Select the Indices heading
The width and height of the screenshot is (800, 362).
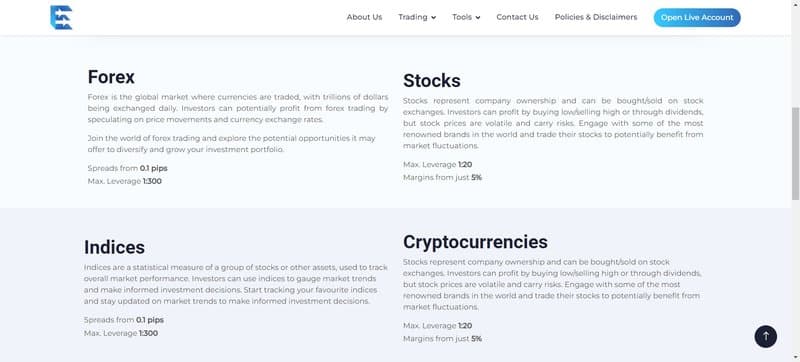[x=114, y=247]
